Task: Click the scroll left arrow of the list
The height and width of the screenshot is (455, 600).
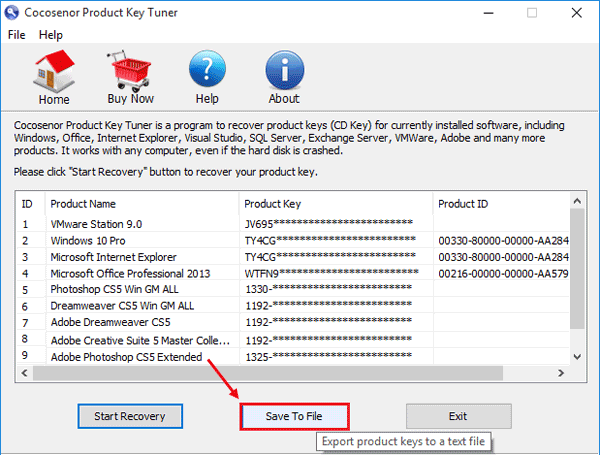Action: [x=24, y=373]
